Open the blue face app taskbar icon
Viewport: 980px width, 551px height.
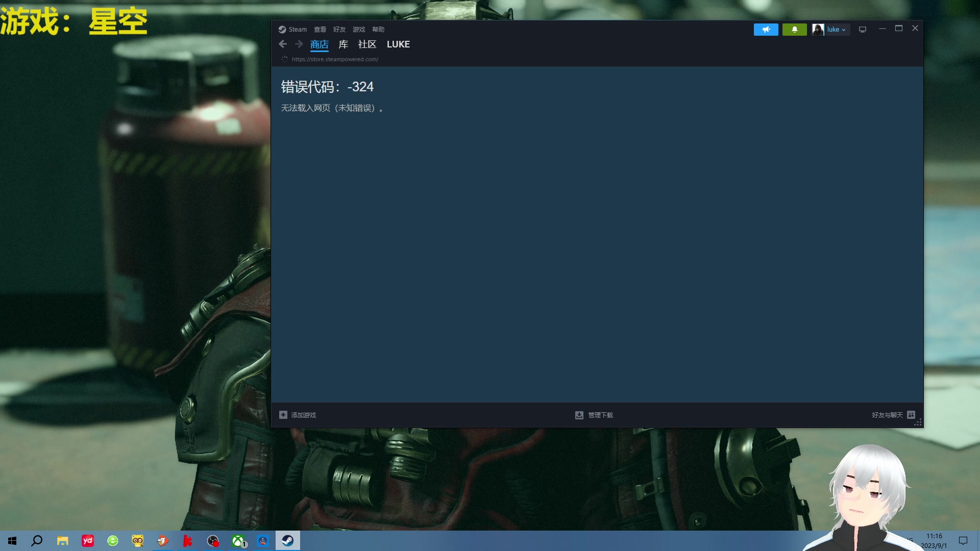(263, 541)
